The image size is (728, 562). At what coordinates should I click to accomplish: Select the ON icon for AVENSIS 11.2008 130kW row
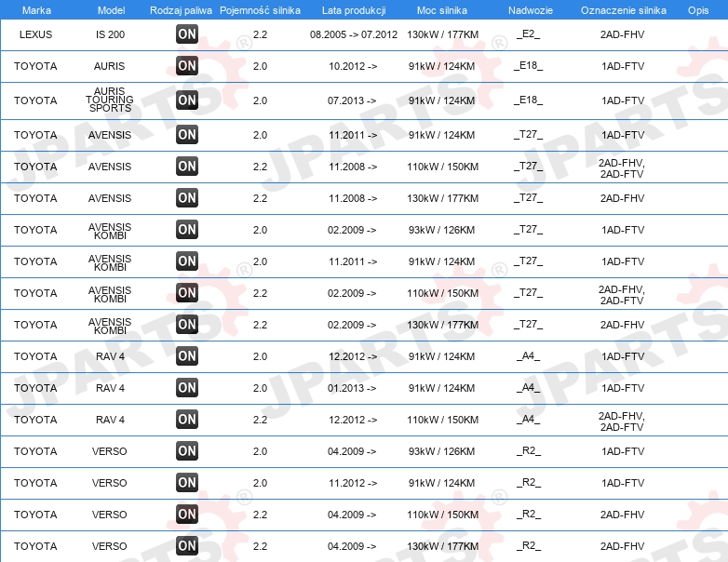tap(186, 197)
